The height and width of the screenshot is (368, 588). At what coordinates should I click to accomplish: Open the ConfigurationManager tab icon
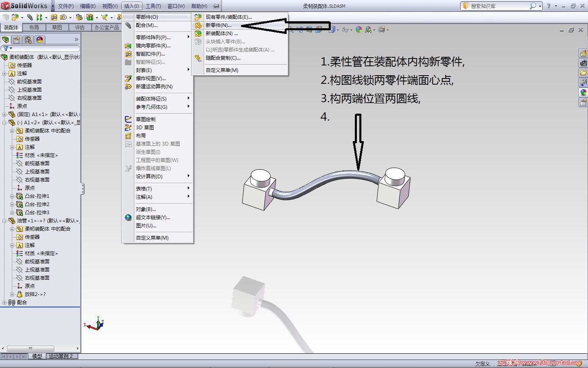(x=28, y=40)
